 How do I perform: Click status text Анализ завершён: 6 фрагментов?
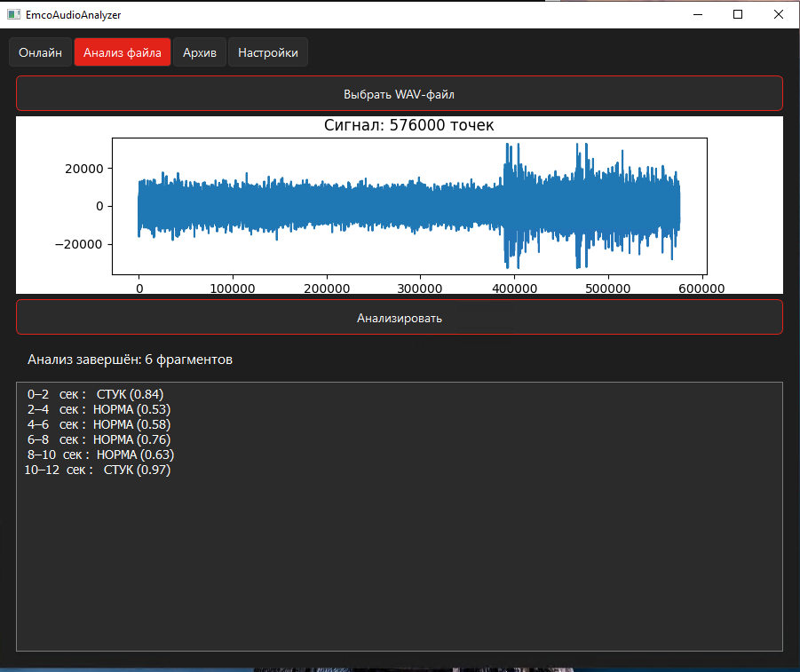[131, 360]
